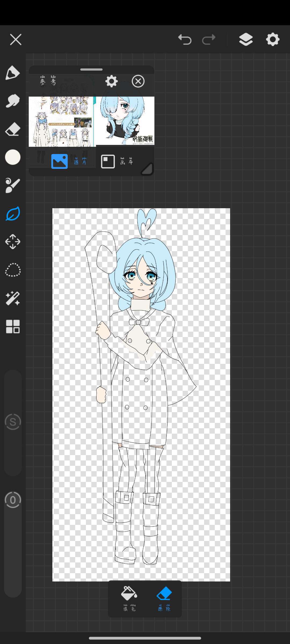Close the drawing with the X icon

[x=16, y=40]
